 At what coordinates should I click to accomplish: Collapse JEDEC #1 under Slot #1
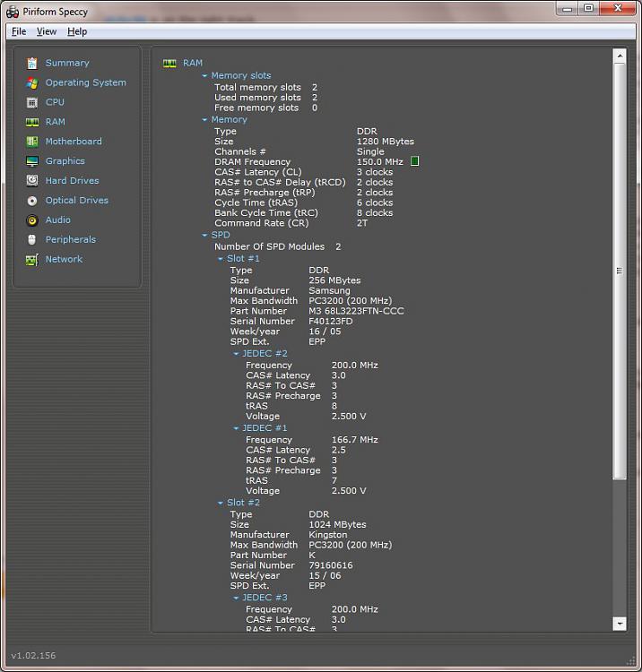236,428
